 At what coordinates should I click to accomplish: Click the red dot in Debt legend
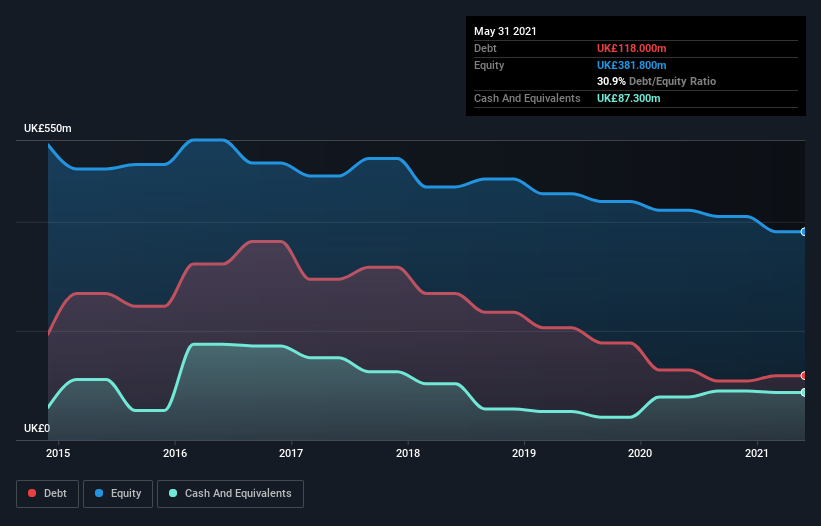click(x=32, y=493)
